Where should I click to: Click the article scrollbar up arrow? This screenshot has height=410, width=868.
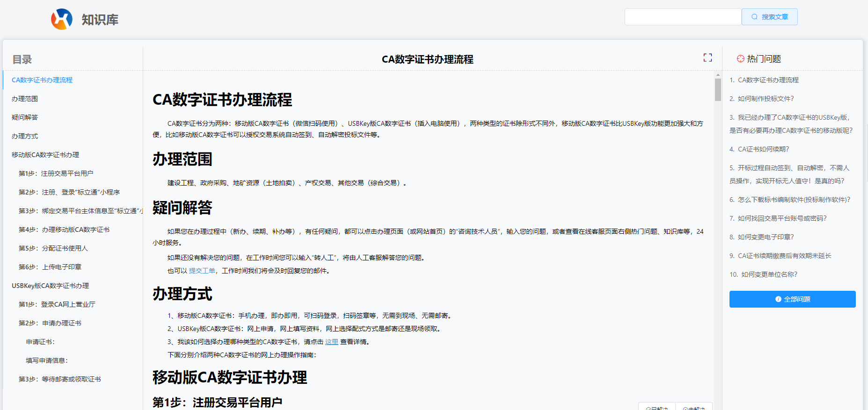coord(718,75)
